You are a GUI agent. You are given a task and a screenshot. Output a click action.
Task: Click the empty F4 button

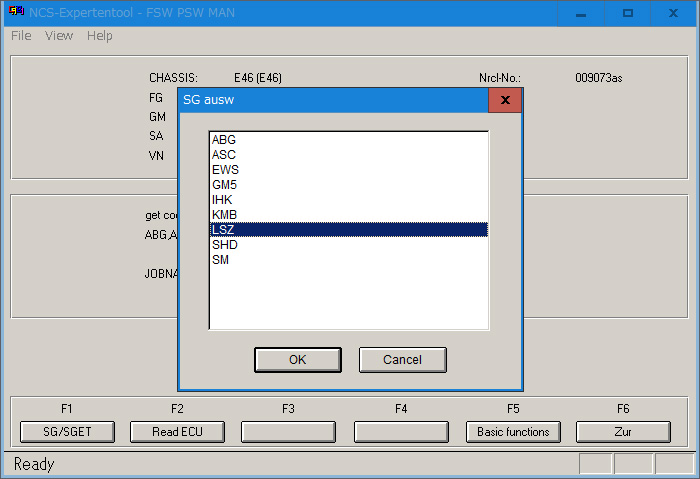pyautogui.click(x=401, y=432)
